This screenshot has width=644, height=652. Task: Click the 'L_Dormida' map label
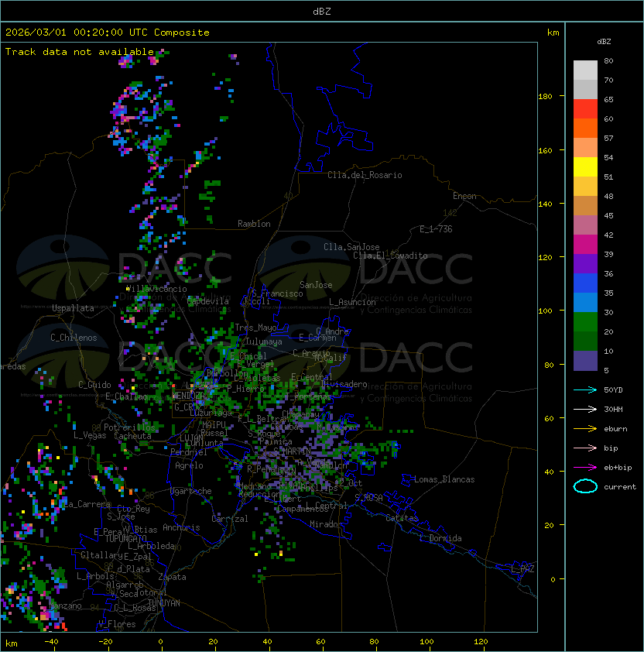tap(440, 538)
